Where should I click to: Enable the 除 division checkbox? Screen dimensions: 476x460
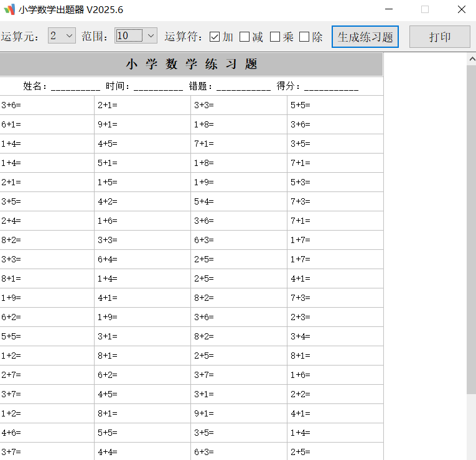[x=304, y=37]
